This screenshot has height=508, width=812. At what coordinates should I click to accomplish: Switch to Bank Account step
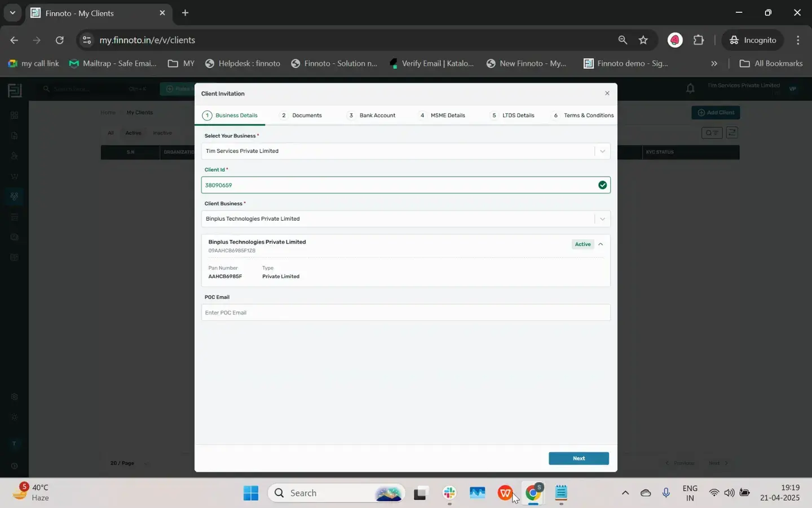pyautogui.click(x=372, y=115)
